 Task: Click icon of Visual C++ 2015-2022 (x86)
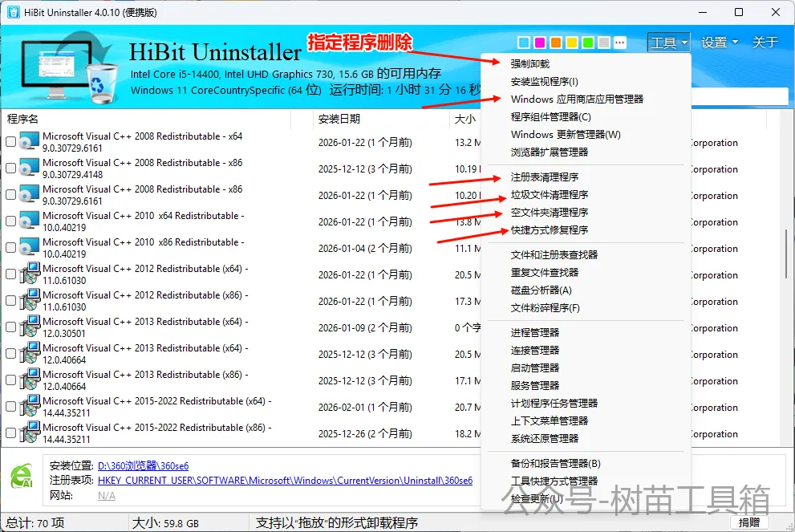click(29, 432)
